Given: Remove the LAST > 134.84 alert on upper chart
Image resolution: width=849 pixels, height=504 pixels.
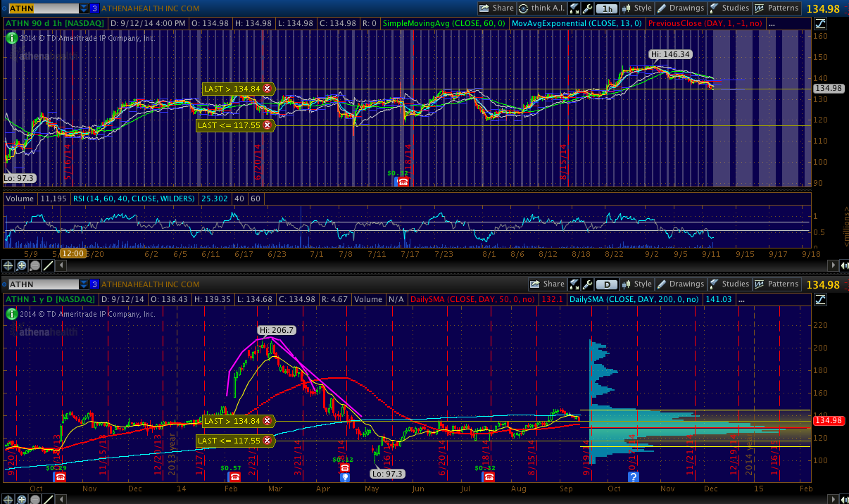Looking at the screenshot, I should (x=268, y=89).
